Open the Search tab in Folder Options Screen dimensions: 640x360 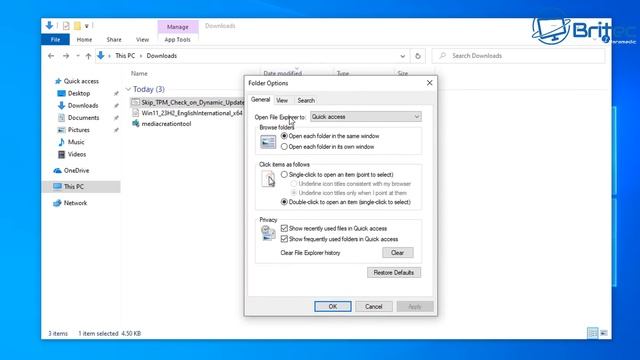(x=306, y=100)
